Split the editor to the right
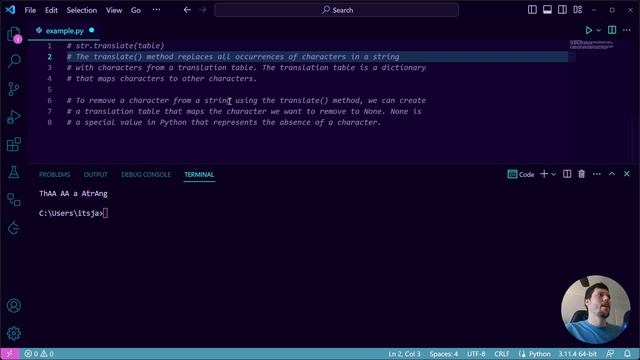 612,30
